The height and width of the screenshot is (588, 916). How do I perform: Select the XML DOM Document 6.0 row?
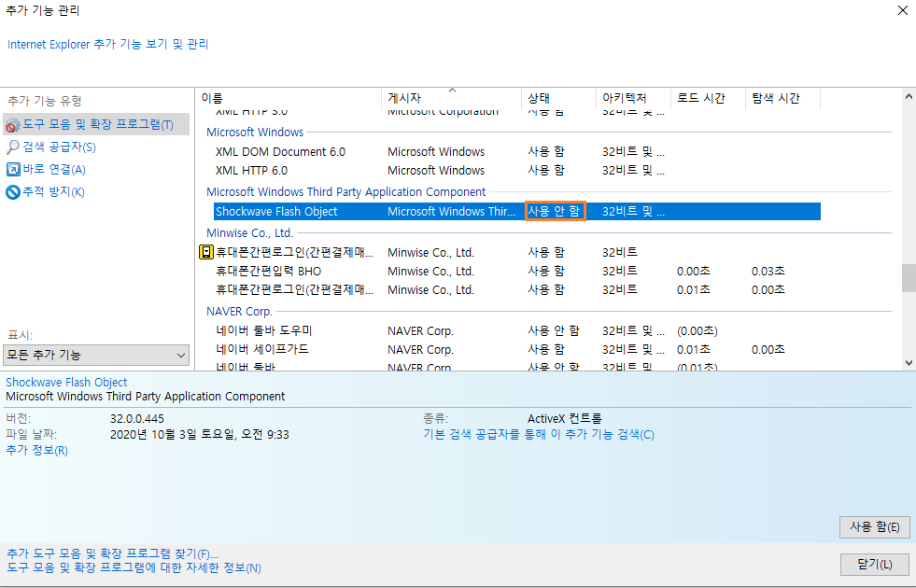pyautogui.click(x=517, y=152)
